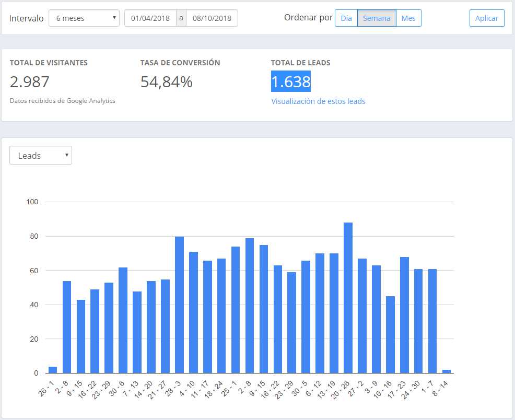The height and width of the screenshot is (420, 515).
Task: Click the bar for week 2 - 8 in April
Action: 67,327
